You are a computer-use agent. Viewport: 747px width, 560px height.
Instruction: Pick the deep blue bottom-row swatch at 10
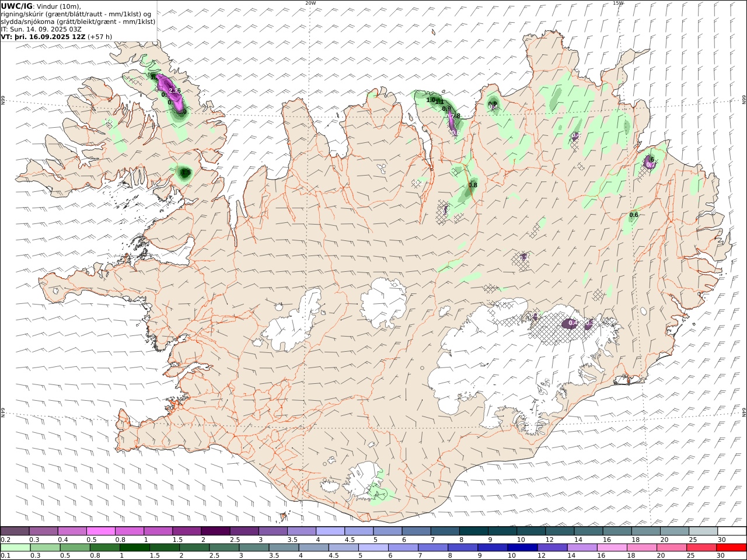tap(523, 547)
